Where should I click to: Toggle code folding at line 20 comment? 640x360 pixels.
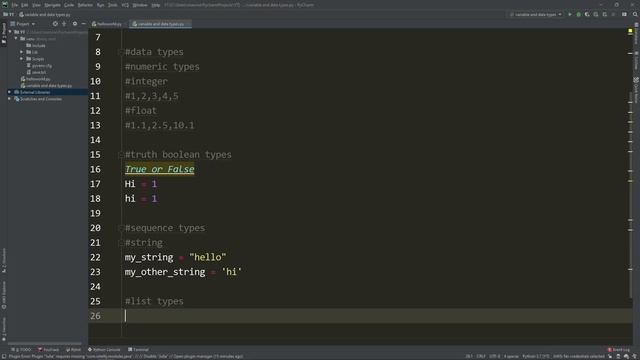pos(120,228)
